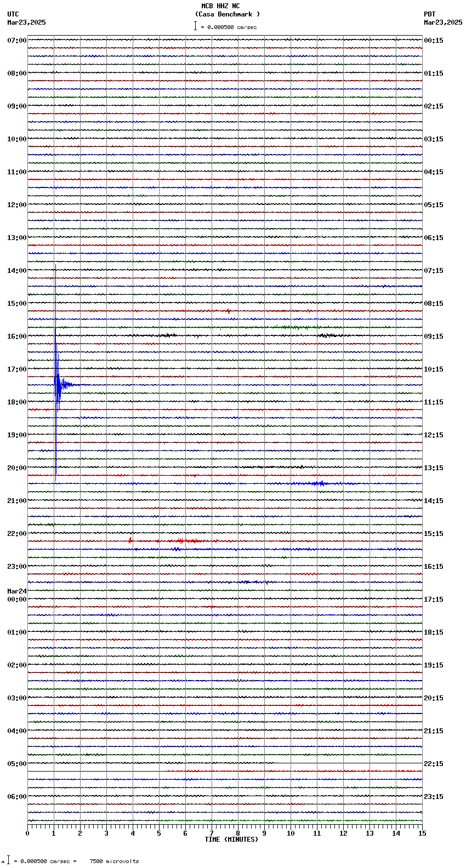Click the UTC time label '06:00'

click(17, 797)
